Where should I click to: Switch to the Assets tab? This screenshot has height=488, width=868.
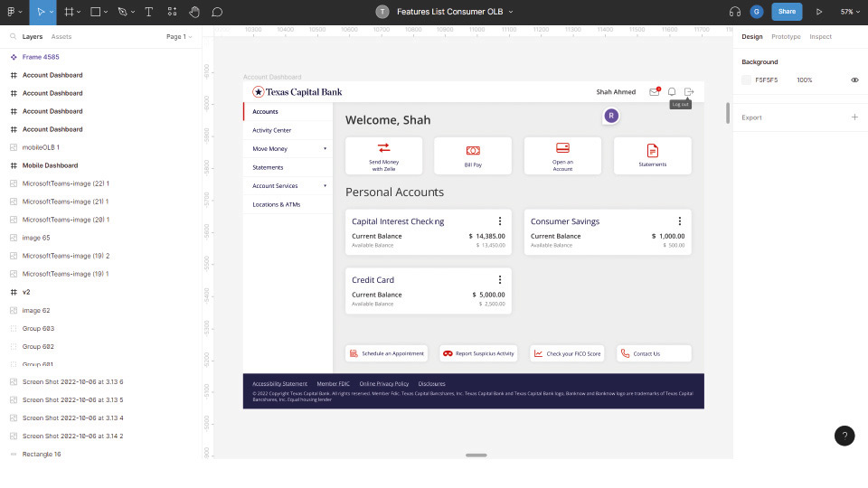[61, 36]
